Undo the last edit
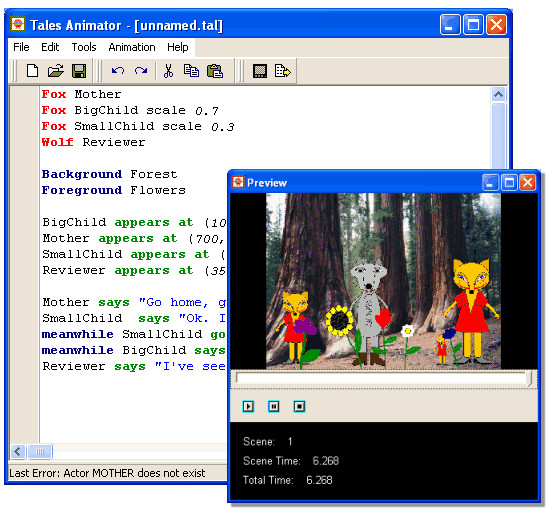This screenshot has height=512, width=552. 118,71
